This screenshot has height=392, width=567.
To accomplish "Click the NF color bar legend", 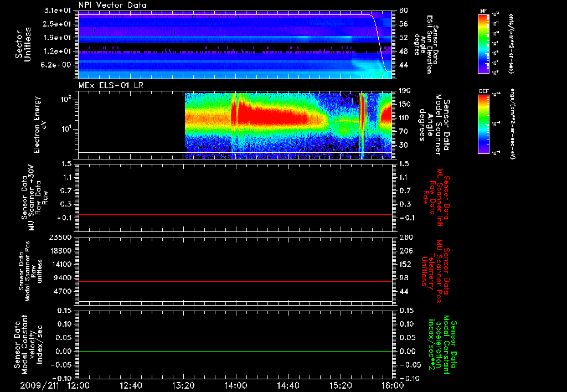I will pyautogui.click(x=483, y=44).
